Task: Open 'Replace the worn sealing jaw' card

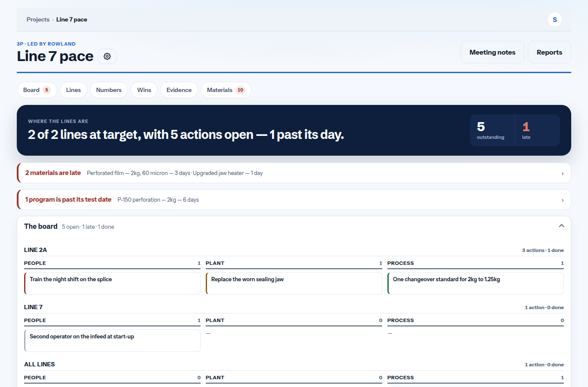Action: tap(294, 283)
